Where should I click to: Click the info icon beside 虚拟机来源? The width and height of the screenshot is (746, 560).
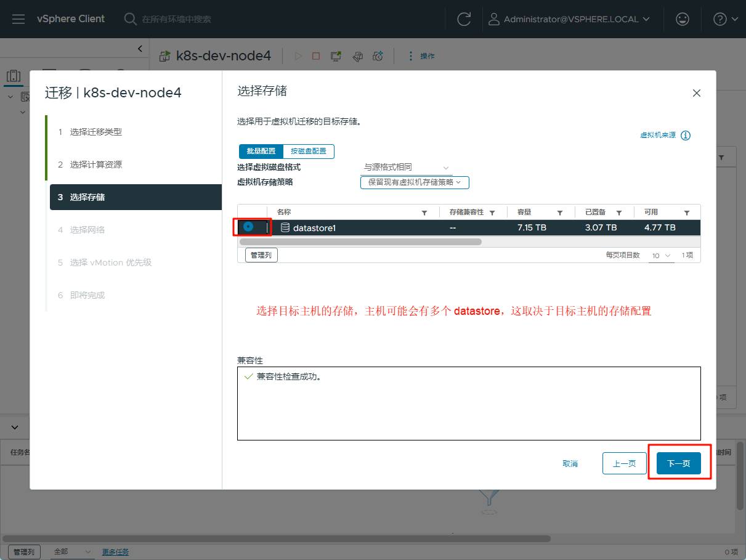pos(686,136)
